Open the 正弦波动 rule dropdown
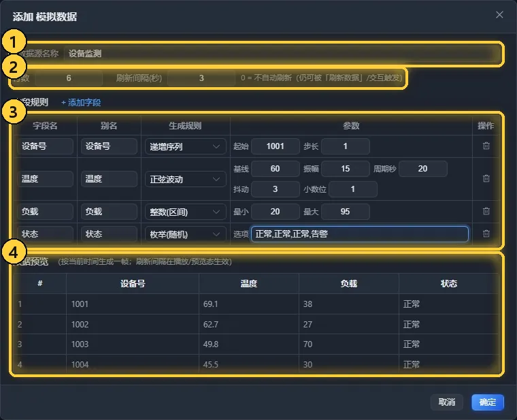Image resolution: width=517 pixels, height=420 pixels. (x=185, y=179)
